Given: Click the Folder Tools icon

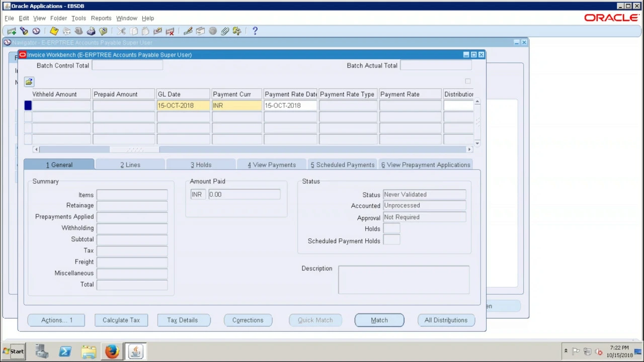Looking at the screenshot, I should pos(237,31).
